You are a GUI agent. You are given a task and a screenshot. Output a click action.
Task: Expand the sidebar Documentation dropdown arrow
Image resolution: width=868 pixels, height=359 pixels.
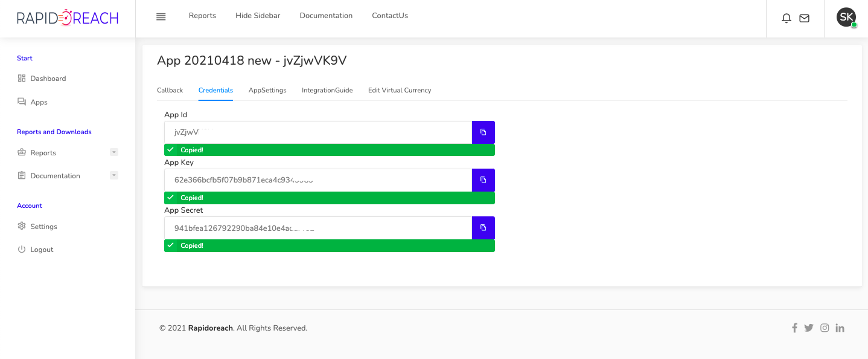click(x=114, y=175)
